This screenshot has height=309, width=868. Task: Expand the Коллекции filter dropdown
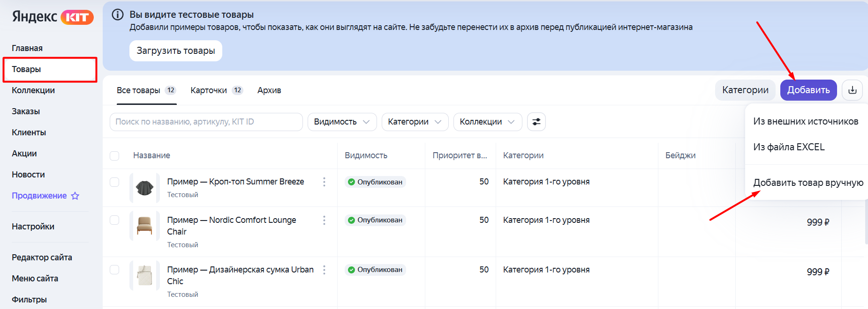pos(488,122)
